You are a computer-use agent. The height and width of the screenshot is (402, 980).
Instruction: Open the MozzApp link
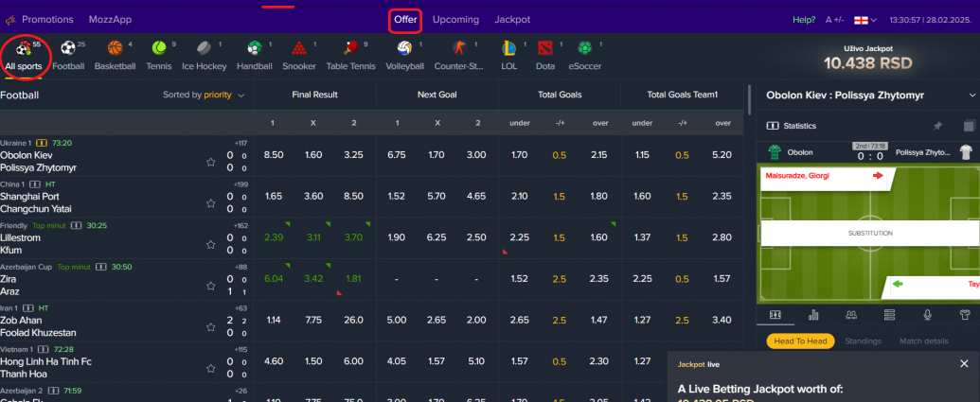110,20
